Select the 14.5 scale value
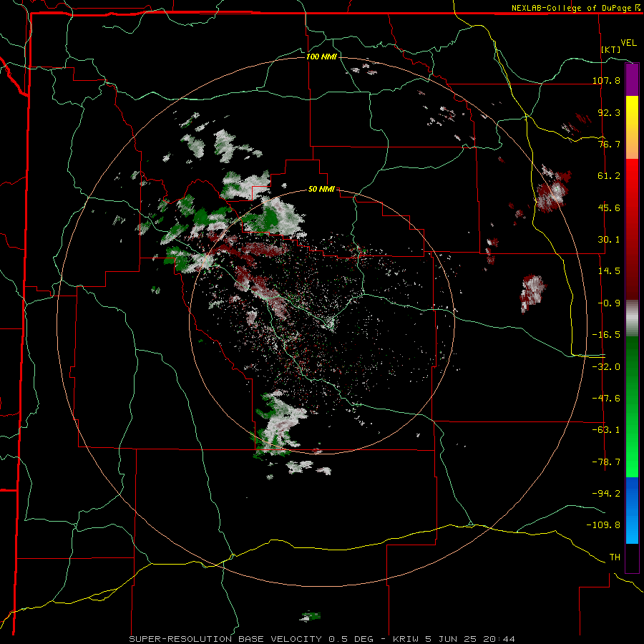 (x=609, y=271)
